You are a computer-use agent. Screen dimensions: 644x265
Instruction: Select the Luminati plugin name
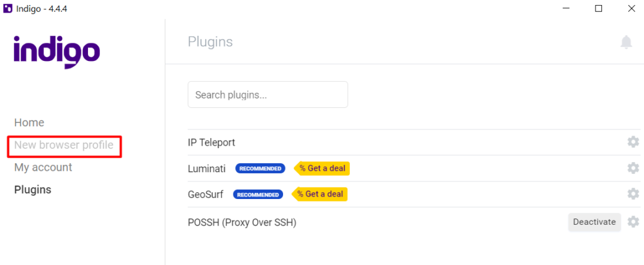click(206, 168)
